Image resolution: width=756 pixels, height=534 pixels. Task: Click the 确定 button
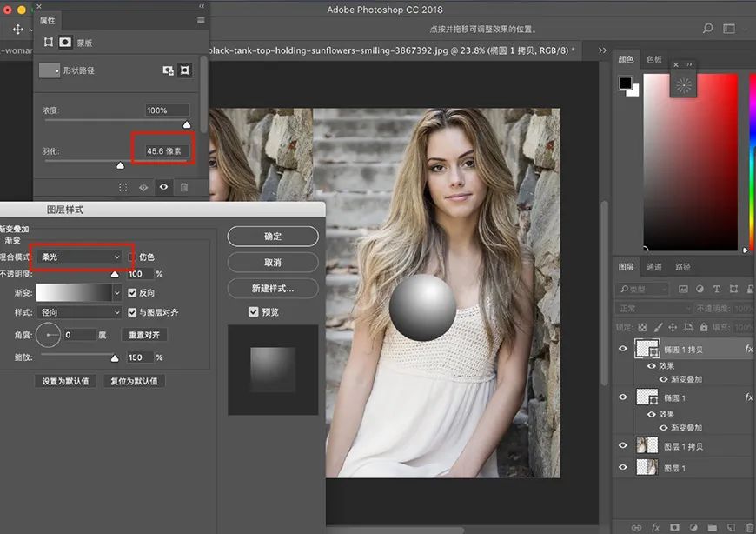tap(273, 237)
